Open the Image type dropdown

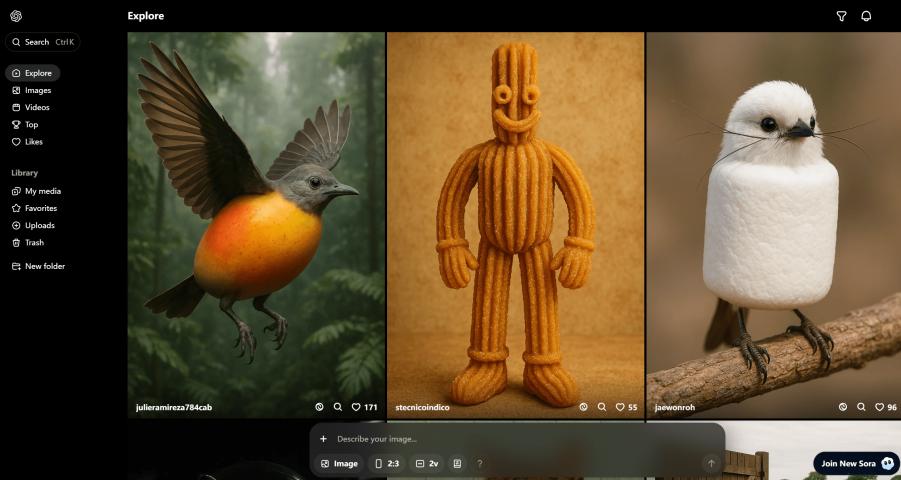coord(339,464)
